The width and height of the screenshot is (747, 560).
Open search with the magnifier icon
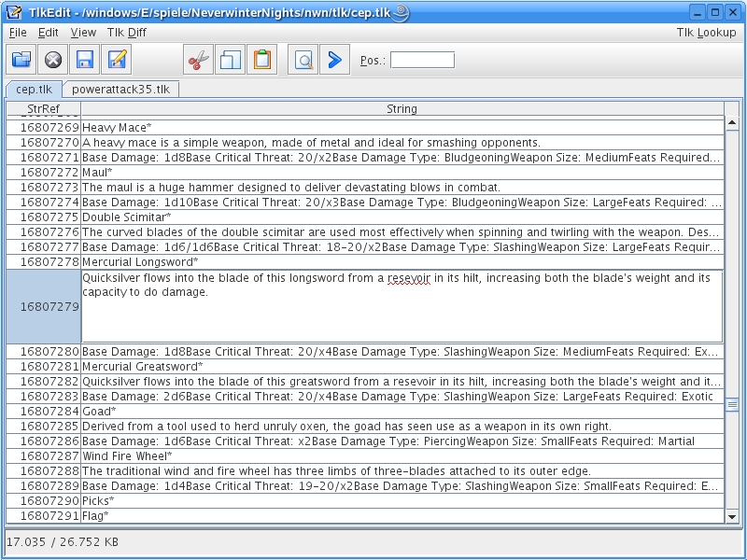pos(303,61)
